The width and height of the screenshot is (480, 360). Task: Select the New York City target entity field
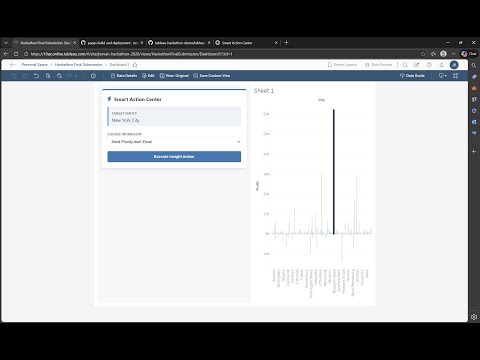point(174,116)
